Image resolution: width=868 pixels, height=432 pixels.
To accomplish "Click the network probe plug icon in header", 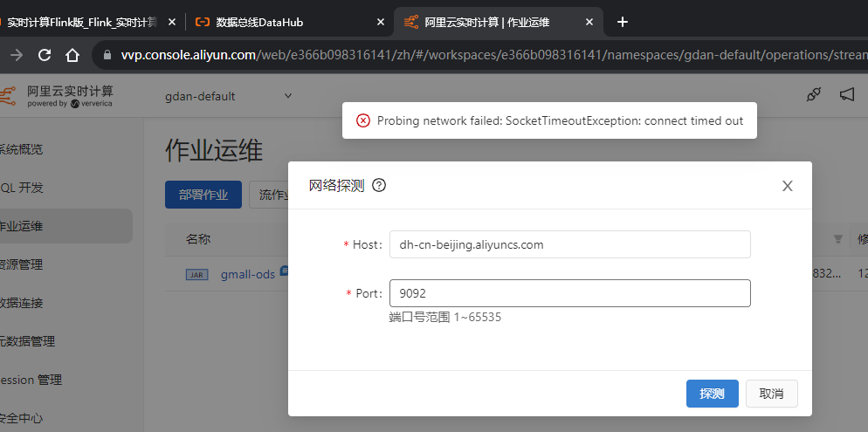I will coord(813,94).
